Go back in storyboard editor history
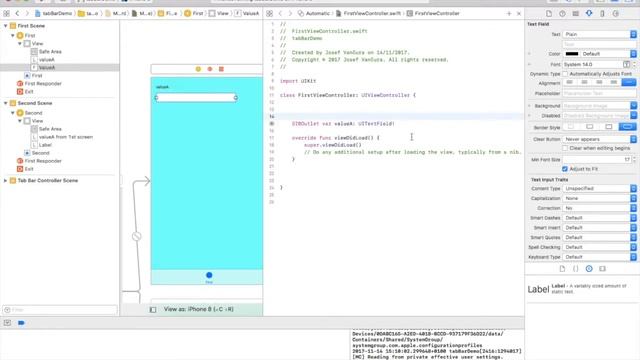640x360 pixels. coord(17,13)
